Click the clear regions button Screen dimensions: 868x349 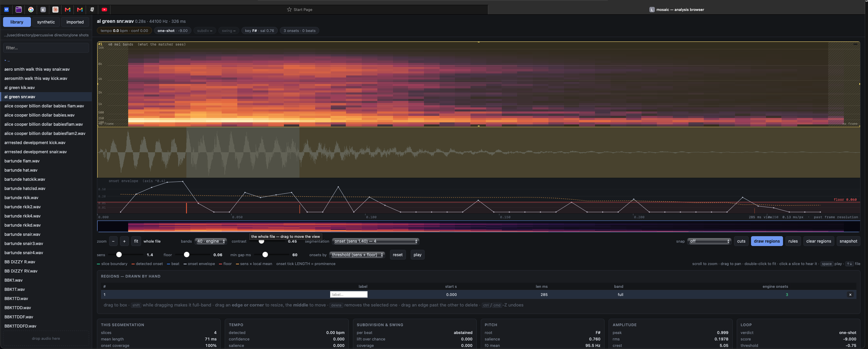818,241
